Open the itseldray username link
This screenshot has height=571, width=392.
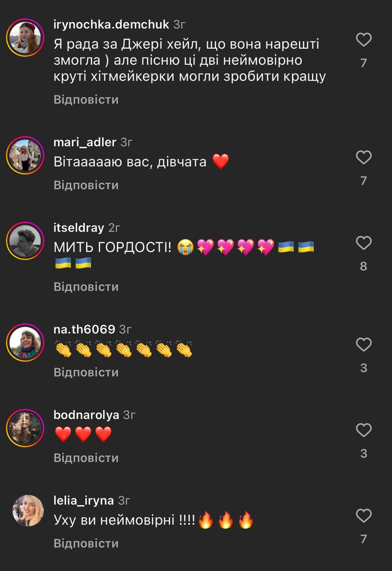tap(78, 228)
